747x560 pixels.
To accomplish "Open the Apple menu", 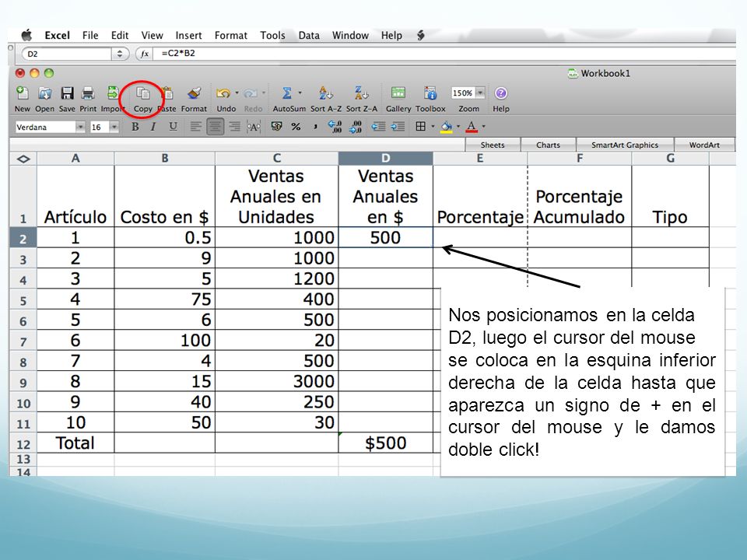I will (27, 35).
